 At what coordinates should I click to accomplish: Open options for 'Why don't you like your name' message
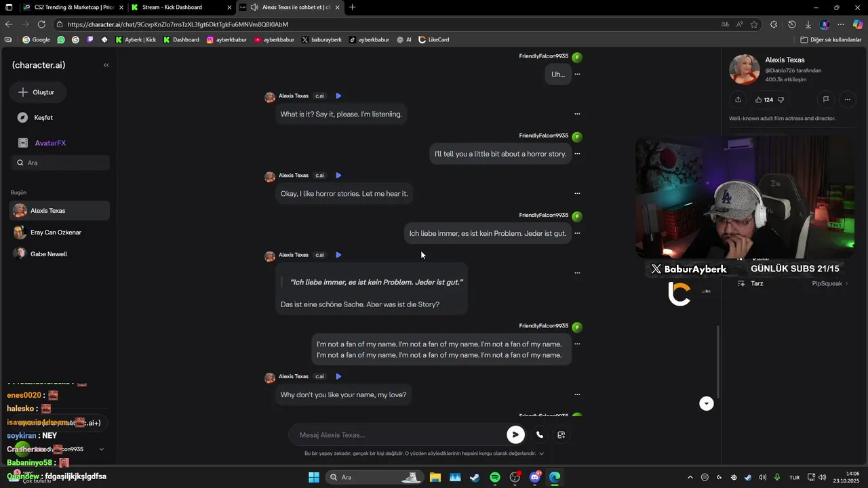click(x=577, y=394)
